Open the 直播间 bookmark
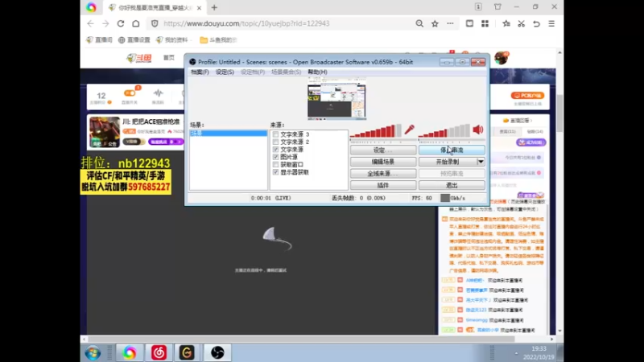Viewport: 644px width, 362px height. point(99,39)
